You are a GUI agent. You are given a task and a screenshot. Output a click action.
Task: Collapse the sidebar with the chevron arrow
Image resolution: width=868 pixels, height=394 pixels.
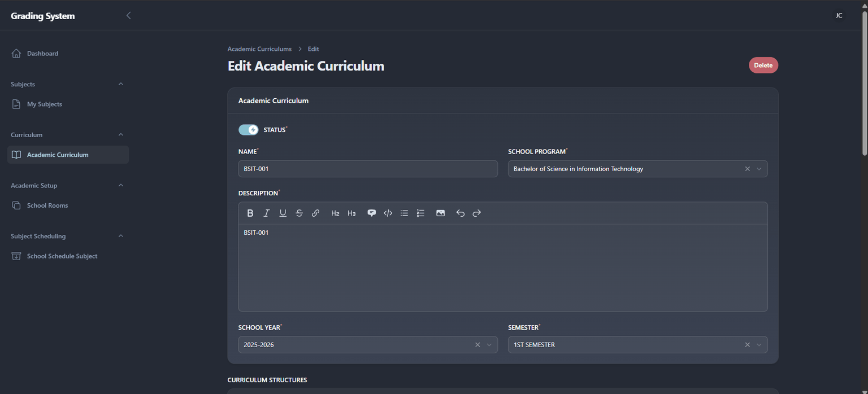[x=128, y=16]
